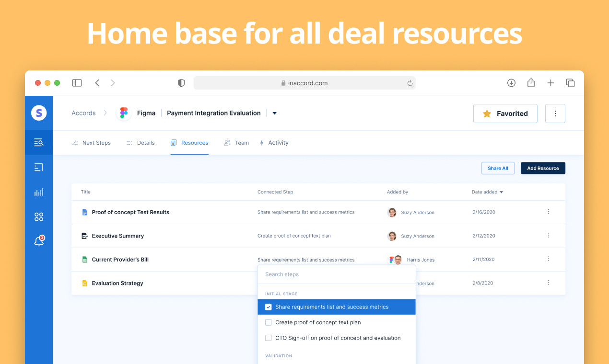Open the bar chart analytics sidebar icon

tap(39, 192)
